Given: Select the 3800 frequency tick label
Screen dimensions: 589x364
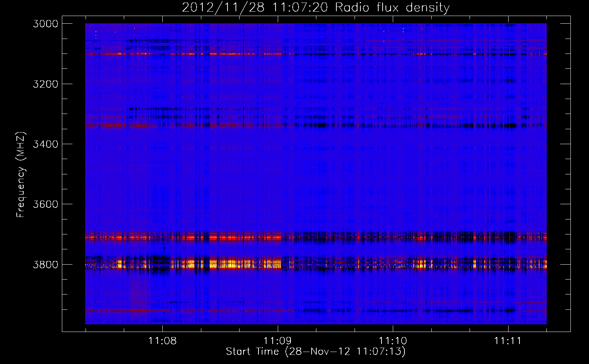Looking at the screenshot, I should [46, 264].
